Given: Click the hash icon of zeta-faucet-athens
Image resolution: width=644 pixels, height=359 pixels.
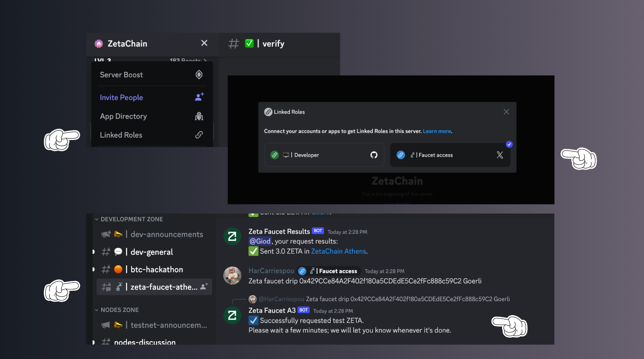Looking at the screenshot, I should coord(106,287).
